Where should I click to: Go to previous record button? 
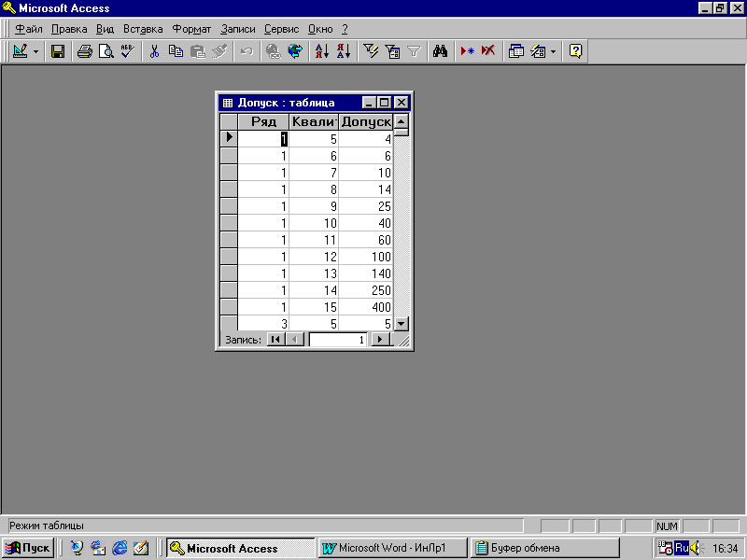tap(295, 340)
